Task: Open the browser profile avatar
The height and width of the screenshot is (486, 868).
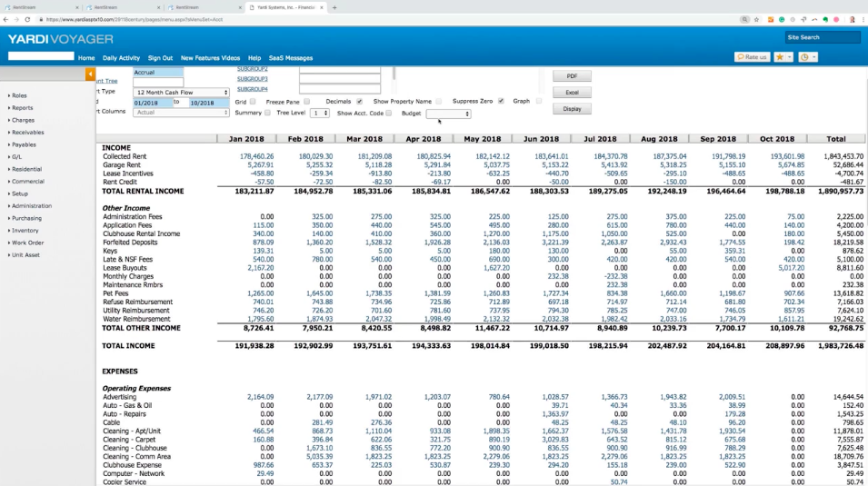Action: 853,19
